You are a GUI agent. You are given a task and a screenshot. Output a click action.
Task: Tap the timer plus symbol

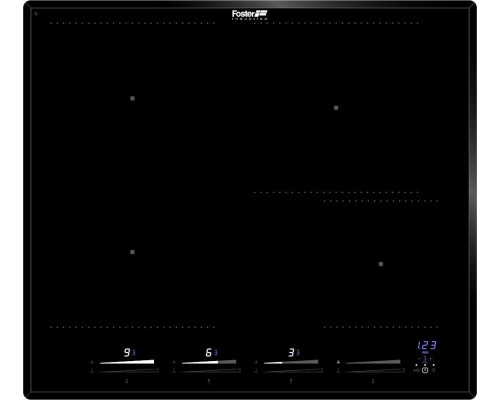(x=431, y=359)
